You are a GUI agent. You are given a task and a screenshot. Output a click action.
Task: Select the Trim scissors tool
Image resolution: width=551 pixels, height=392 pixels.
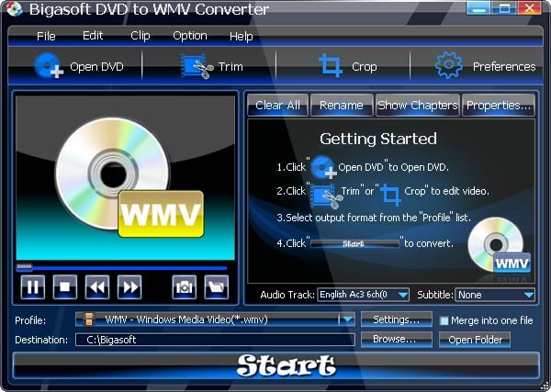tap(197, 66)
